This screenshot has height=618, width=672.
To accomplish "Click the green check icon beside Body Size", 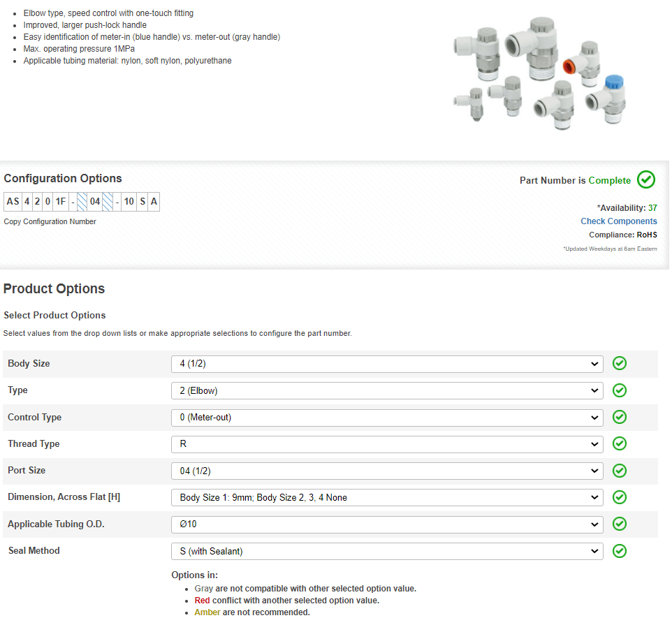I will (x=619, y=364).
